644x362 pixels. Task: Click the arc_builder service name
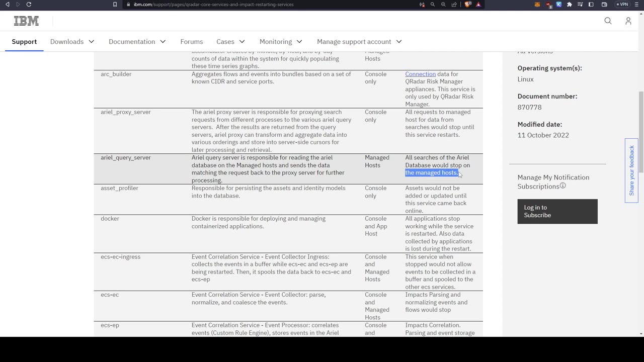(x=116, y=74)
